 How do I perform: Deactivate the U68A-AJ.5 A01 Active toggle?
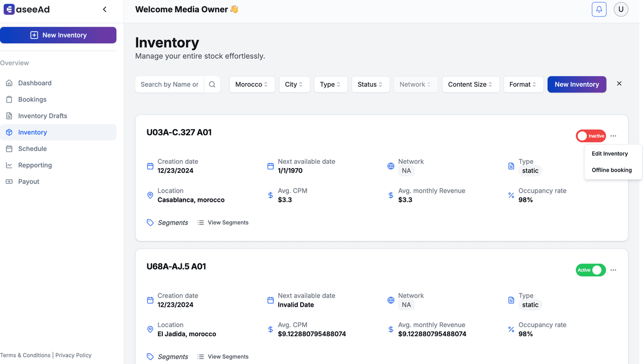coord(590,270)
